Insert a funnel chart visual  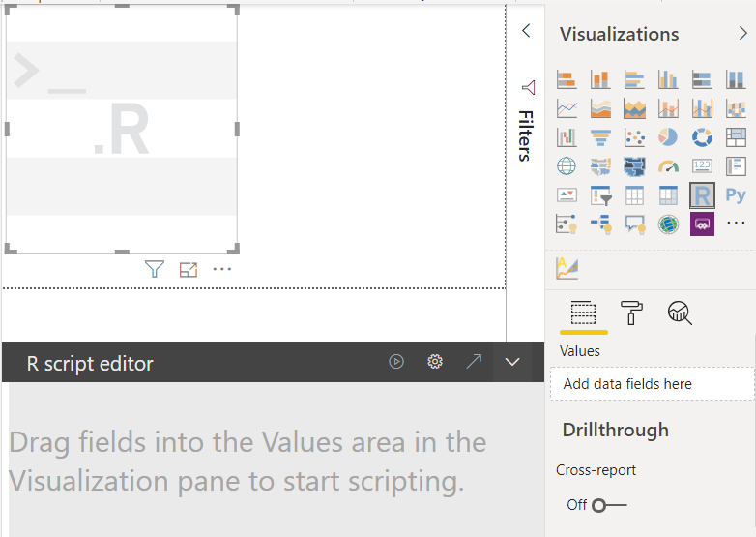coord(600,137)
